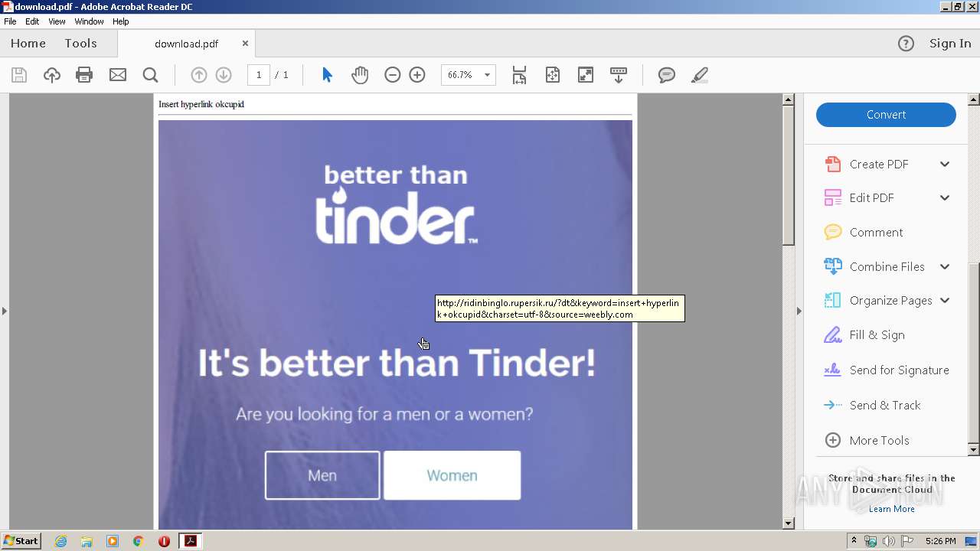This screenshot has width=980, height=551.
Task: Open Help question mark icon
Action: point(906,44)
